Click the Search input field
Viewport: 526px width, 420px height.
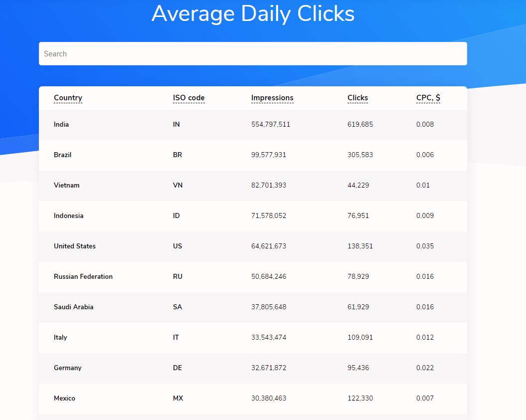pos(253,54)
